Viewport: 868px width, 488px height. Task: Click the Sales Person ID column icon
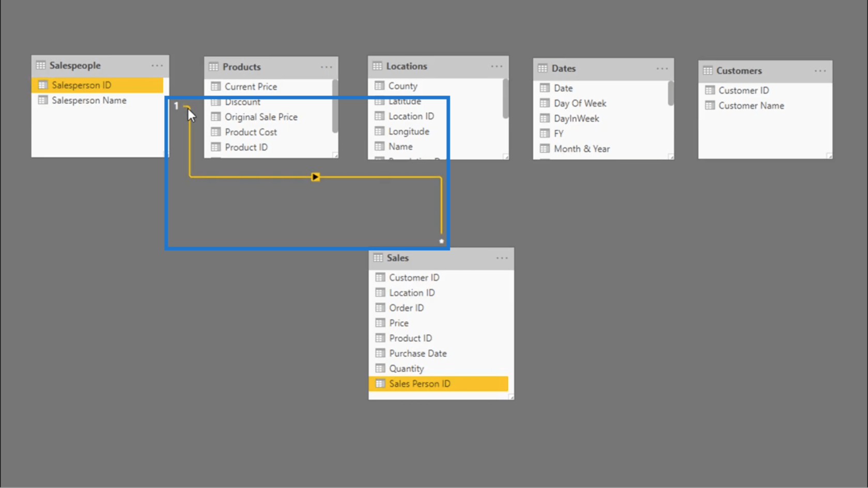(x=380, y=384)
